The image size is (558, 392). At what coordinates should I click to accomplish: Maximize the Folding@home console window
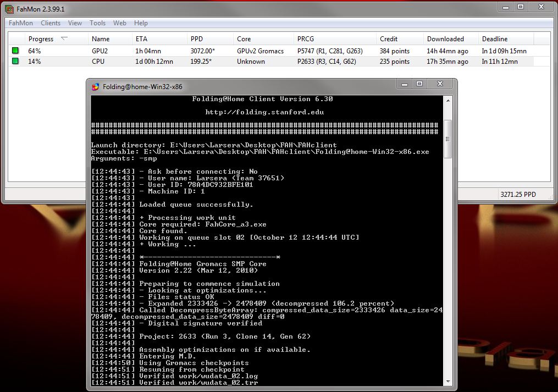(419, 84)
